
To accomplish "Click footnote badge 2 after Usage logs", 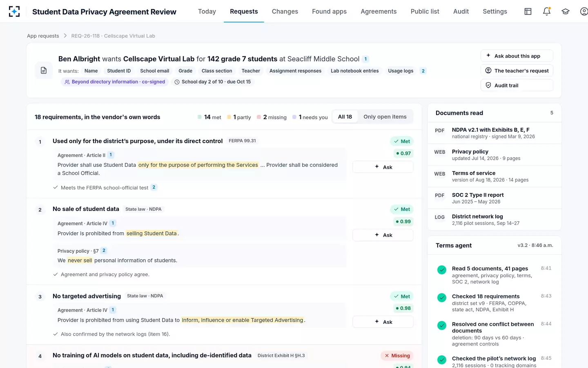I will click(x=423, y=71).
